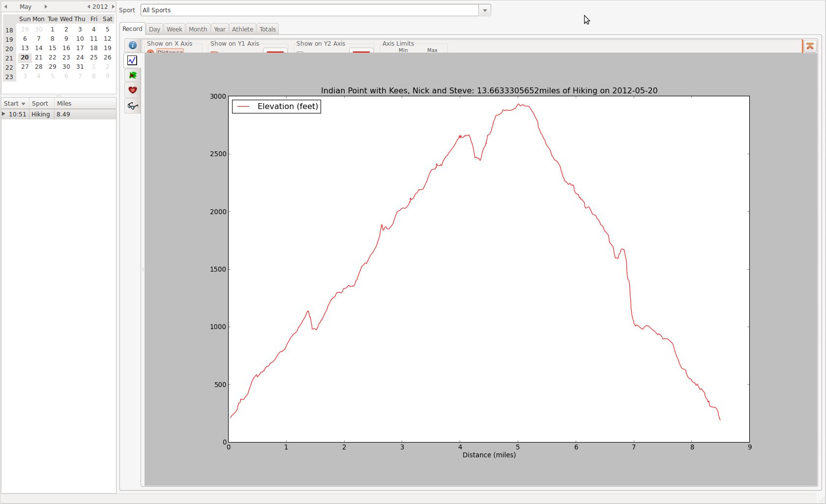Advance calendar to next month

pyautogui.click(x=46, y=7)
